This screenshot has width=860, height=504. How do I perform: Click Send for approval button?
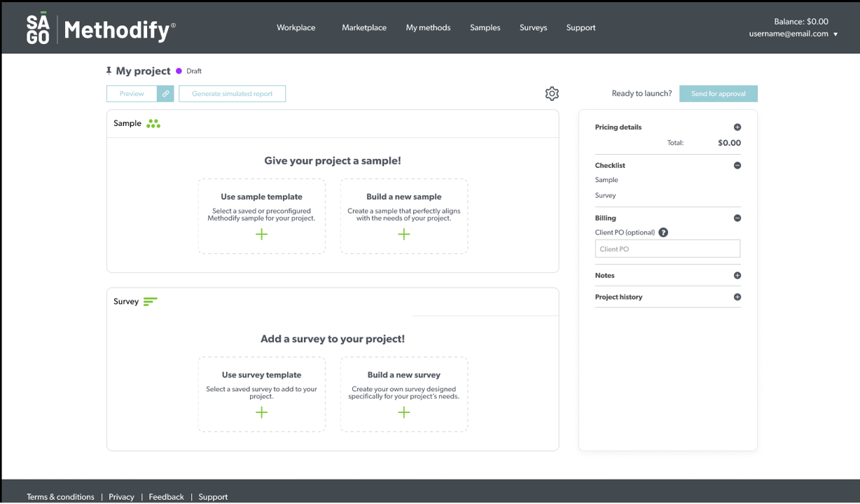[x=718, y=94]
